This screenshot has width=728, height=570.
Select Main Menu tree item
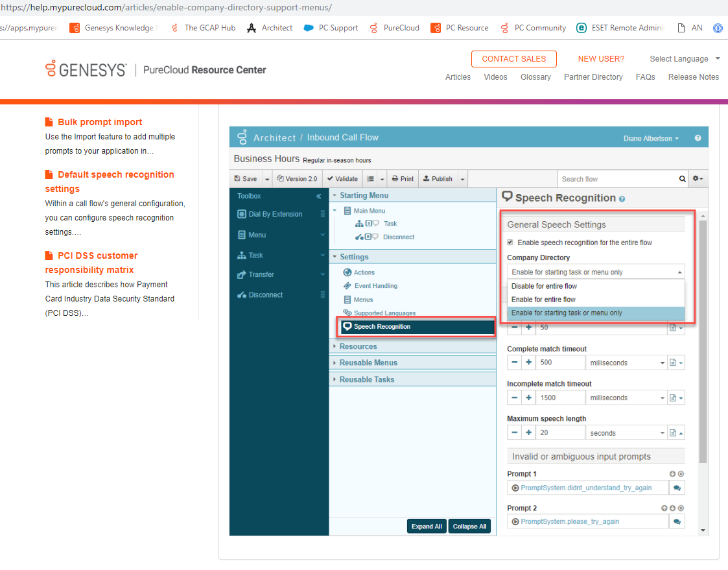pyautogui.click(x=369, y=211)
